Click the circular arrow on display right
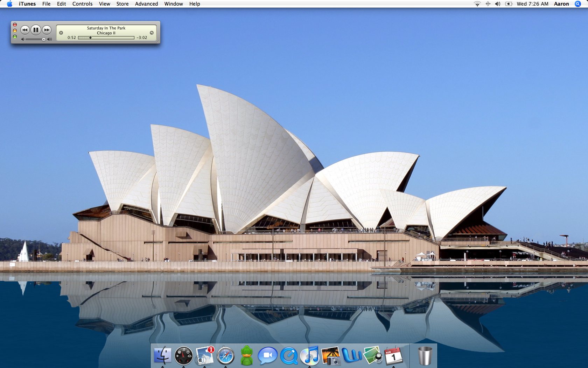 coord(152,33)
